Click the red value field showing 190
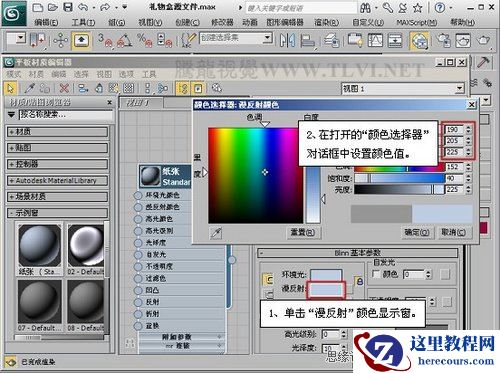This screenshot has width=500, height=373. [454, 129]
